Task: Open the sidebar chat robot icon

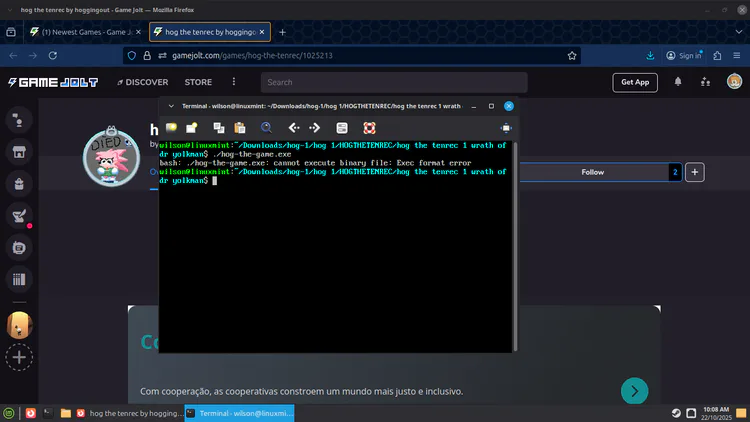Action: (19, 248)
